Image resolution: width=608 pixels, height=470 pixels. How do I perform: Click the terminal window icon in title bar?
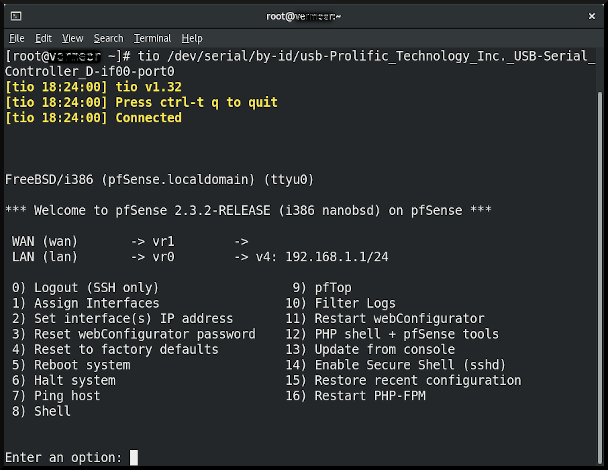(x=17, y=16)
